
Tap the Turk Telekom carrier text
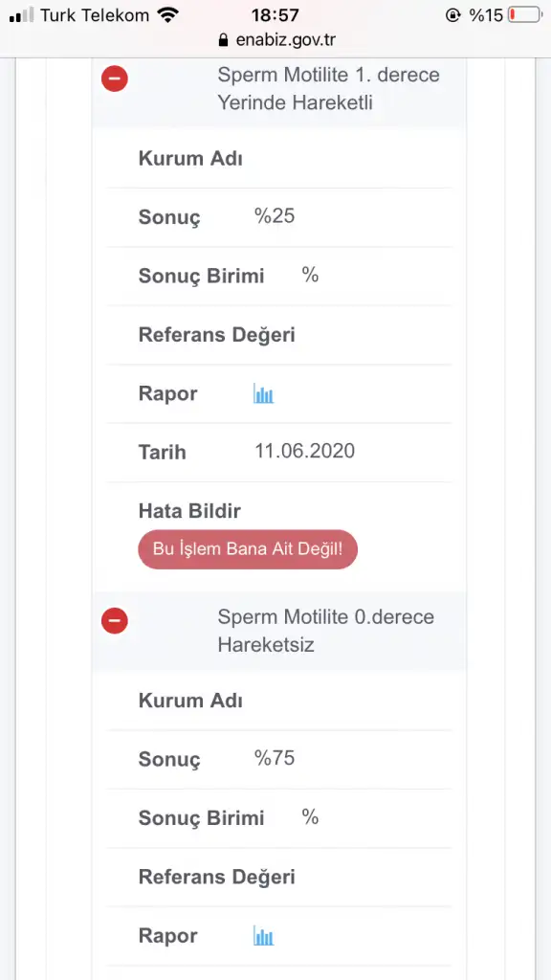95,15
